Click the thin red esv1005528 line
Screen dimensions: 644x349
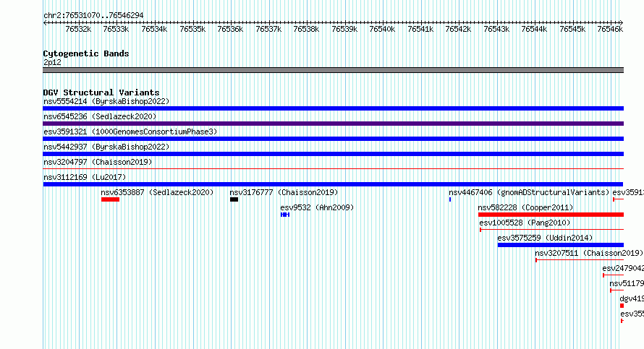pyautogui.click(x=551, y=230)
